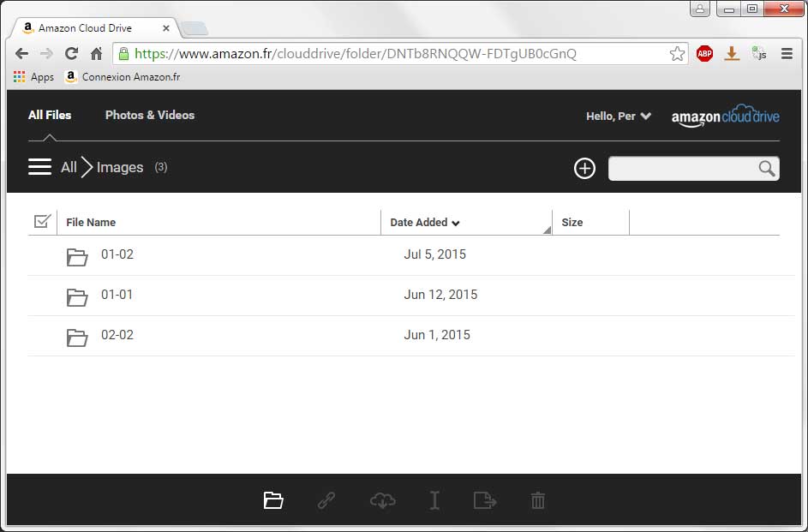This screenshot has width=808, height=532.
Task: Download files with the cloud download icon
Action: coord(381,500)
